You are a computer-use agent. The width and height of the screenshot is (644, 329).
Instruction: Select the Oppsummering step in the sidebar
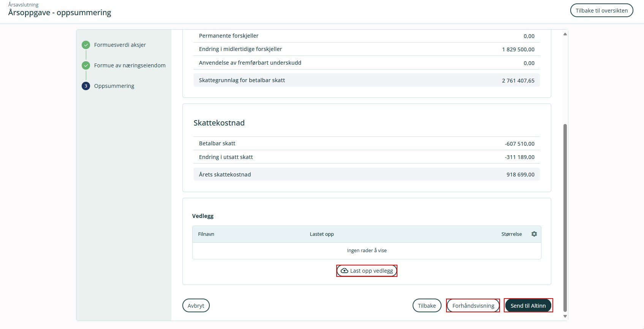click(x=114, y=86)
